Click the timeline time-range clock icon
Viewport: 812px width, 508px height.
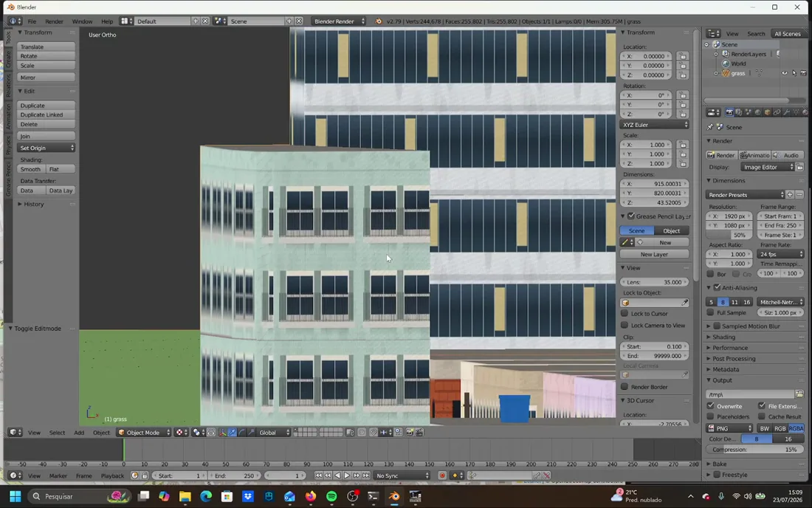click(x=134, y=476)
